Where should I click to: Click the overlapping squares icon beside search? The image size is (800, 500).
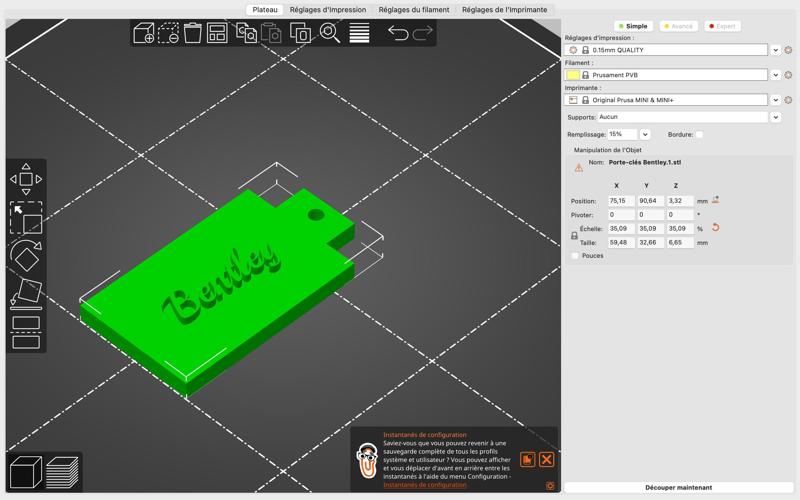[301, 33]
